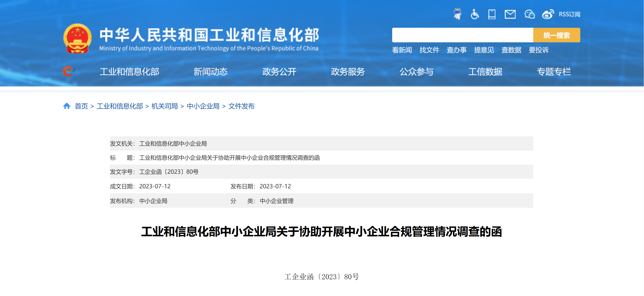Click the WeChat icon
Image resolution: width=644 pixels, height=296 pixels.
(529, 14)
